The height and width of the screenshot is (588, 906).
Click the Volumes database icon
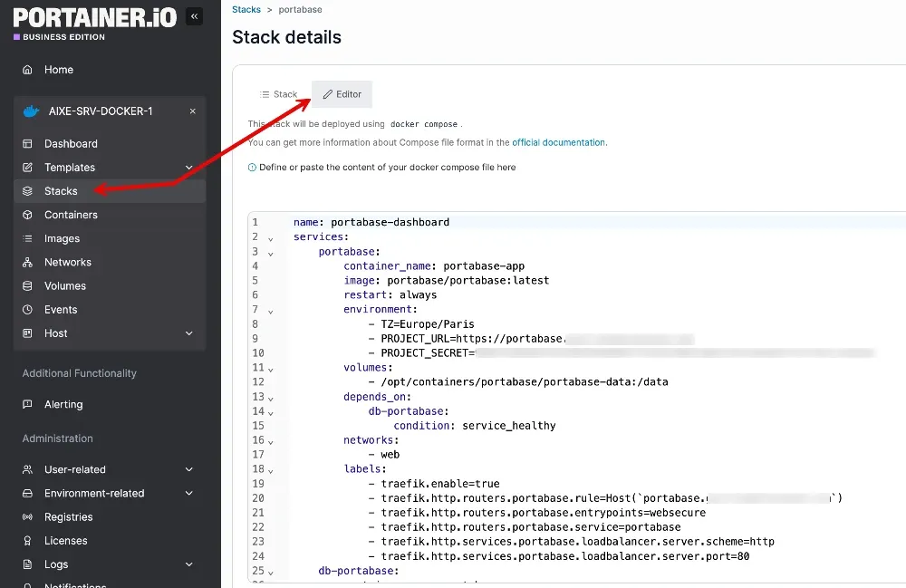coord(27,285)
